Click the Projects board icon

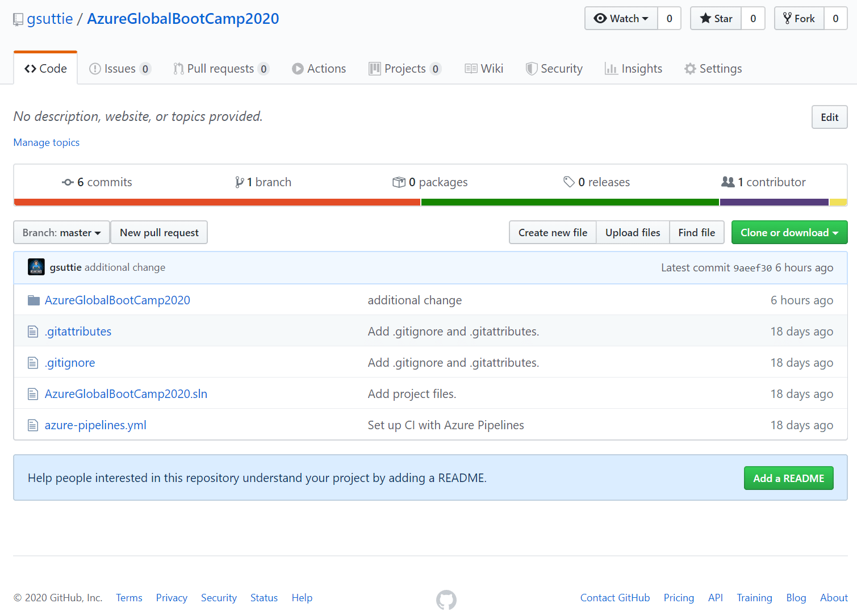pos(375,69)
